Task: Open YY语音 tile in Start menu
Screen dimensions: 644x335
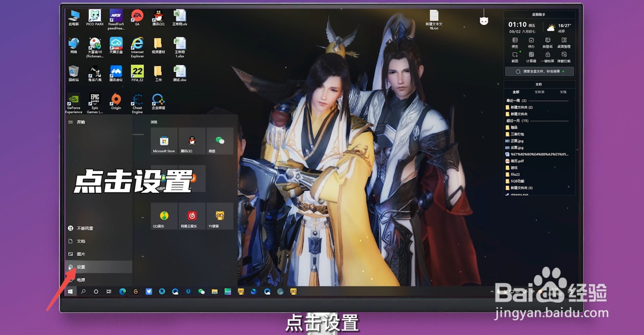Action: [220, 216]
